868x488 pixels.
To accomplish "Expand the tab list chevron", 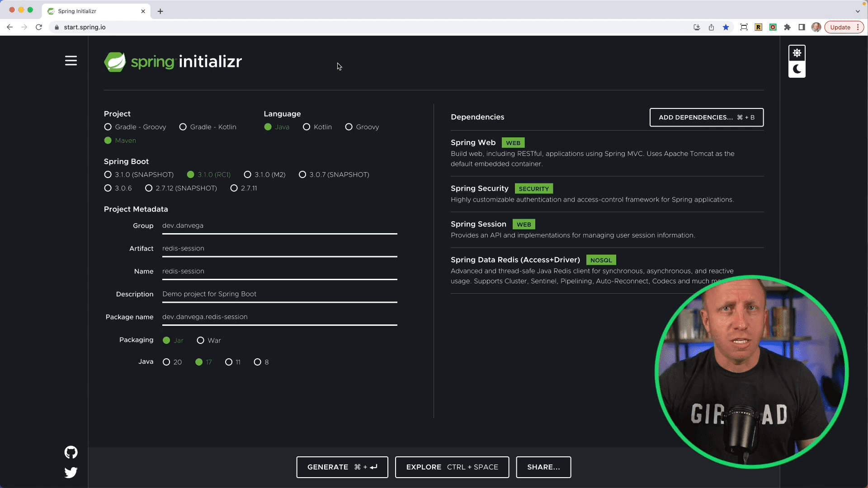I will pyautogui.click(x=858, y=11).
